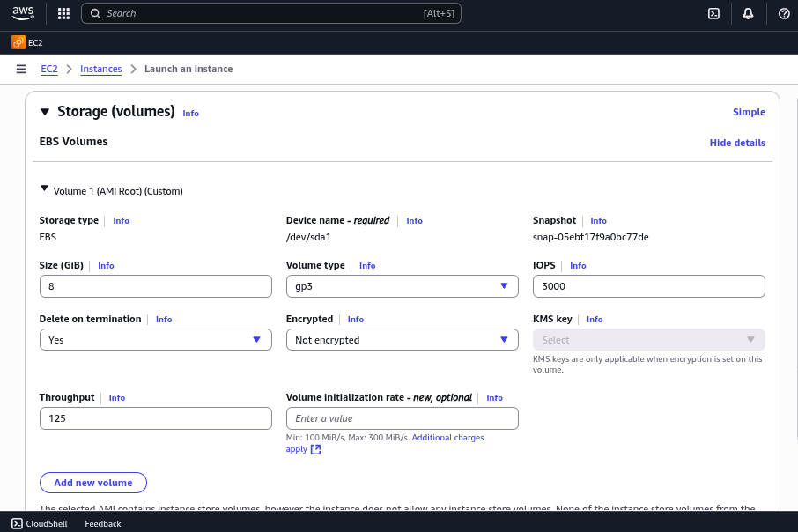Click Add new volume button
This screenshot has width=798, height=532.
click(93, 483)
